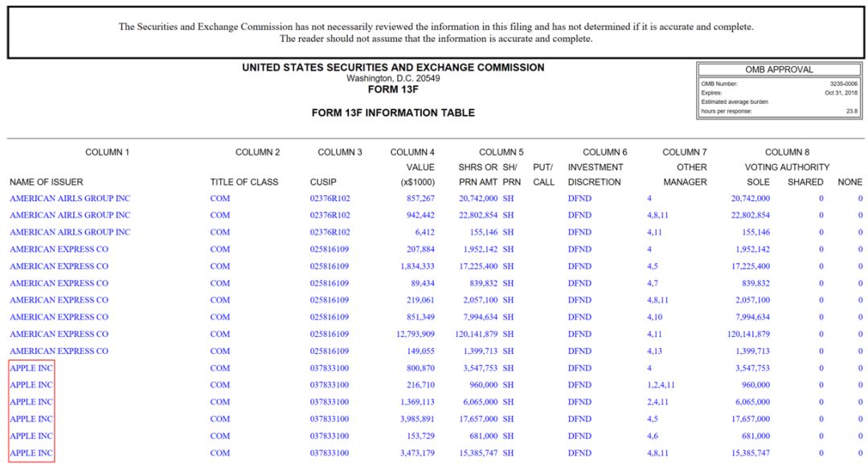Image resolution: width=868 pixels, height=464 pixels.
Task: Click other manager entry 4,10
Action: point(654,318)
